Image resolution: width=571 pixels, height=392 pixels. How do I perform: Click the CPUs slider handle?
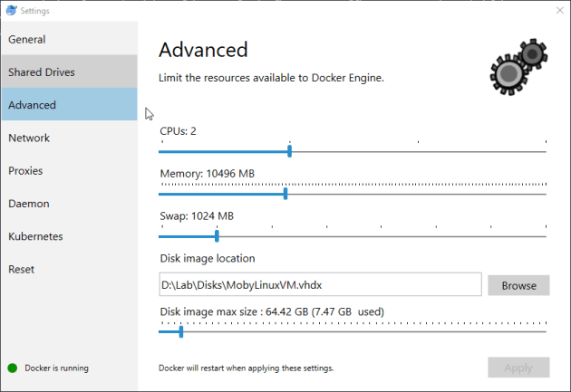(289, 151)
